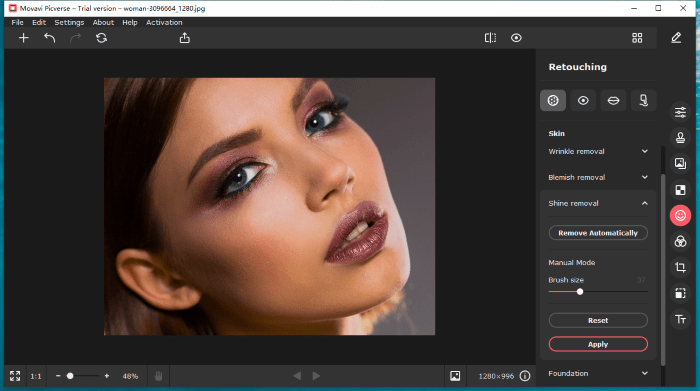Open the File menu
700x391 pixels.
[x=17, y=22]
